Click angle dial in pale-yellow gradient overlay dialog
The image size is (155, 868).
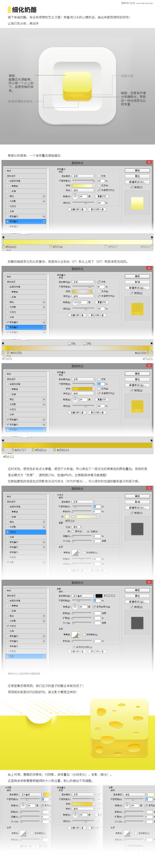tap(75, 196)
